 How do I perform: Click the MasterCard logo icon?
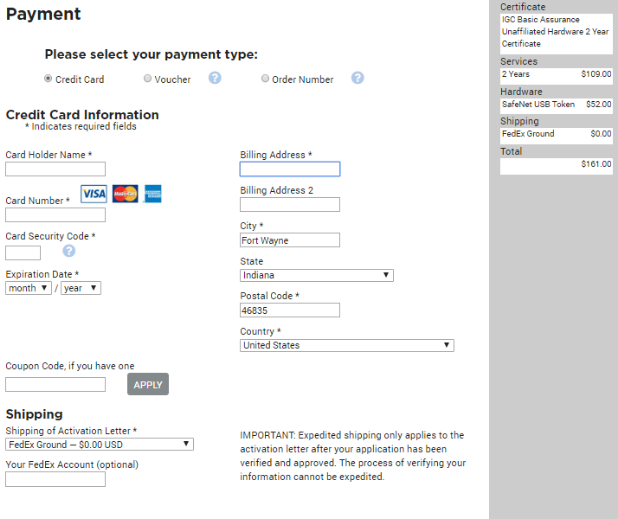pyautogui.click(x=125, y=194)
